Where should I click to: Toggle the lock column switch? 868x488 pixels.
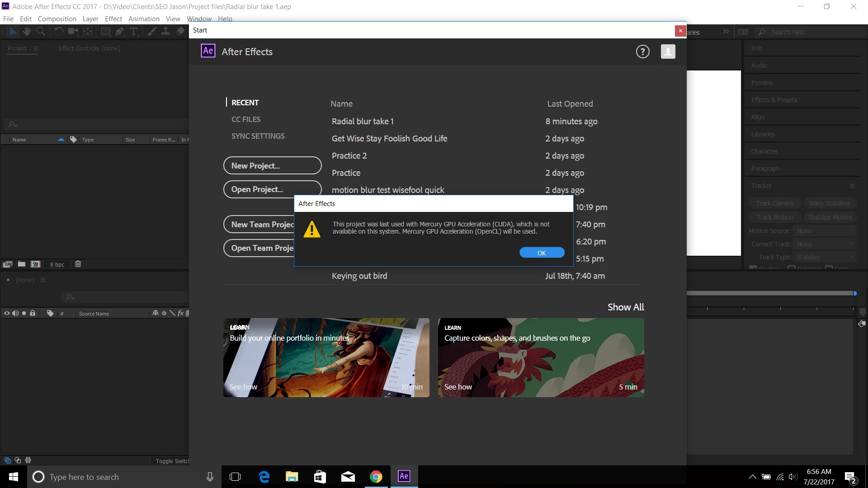coord(33,313)
